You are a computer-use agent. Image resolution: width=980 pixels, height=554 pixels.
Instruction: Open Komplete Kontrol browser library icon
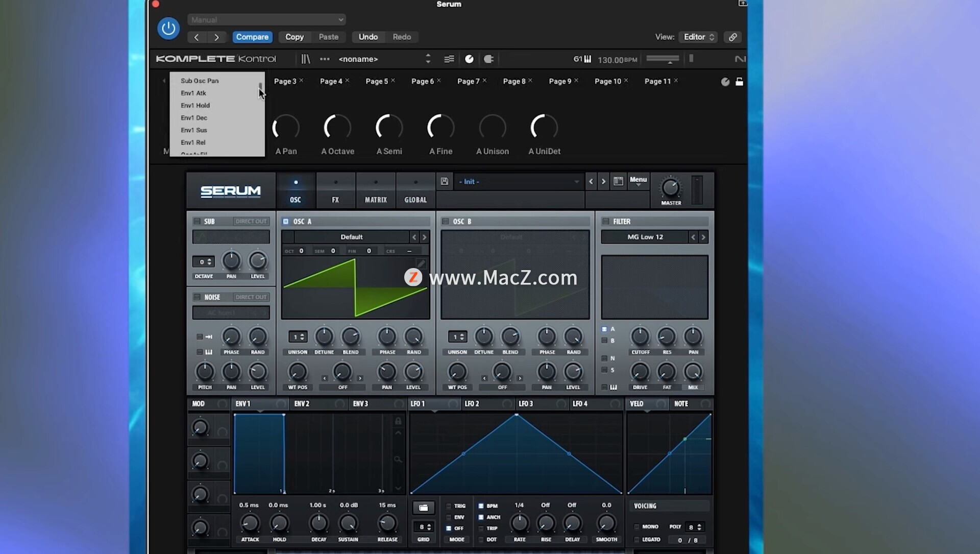[x=305, y=59]
